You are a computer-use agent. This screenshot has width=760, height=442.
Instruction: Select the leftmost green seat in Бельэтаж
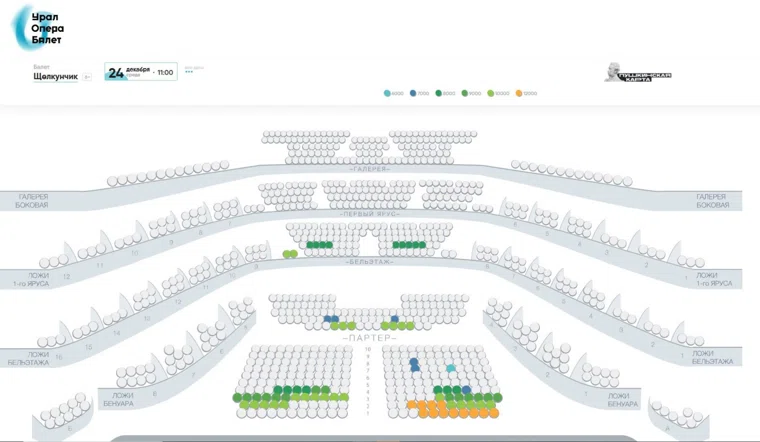tap(287, 254)
